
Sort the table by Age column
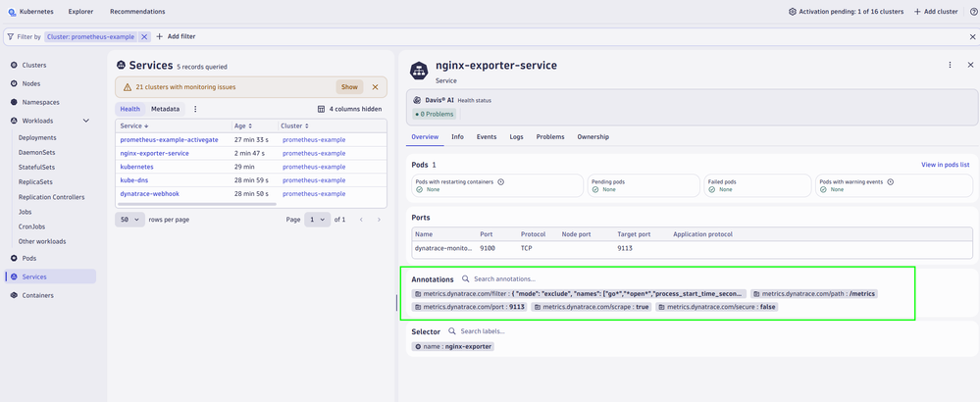pyautogui.click(x=240, y=126)
